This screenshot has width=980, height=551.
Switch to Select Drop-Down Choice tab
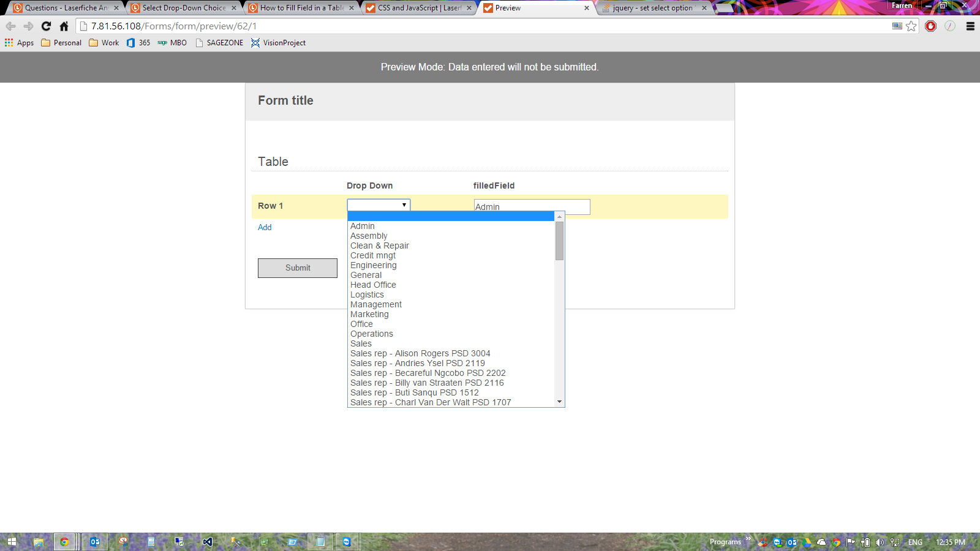pyautogui.click(x=183, y=8)
